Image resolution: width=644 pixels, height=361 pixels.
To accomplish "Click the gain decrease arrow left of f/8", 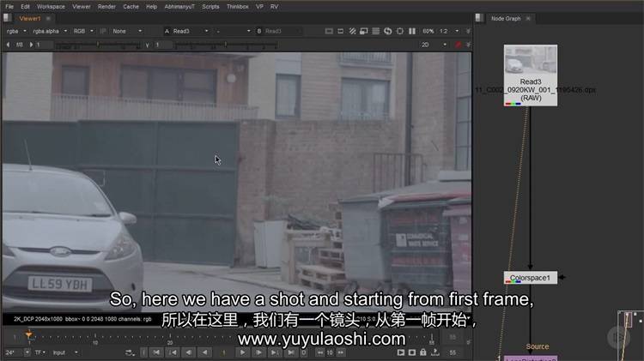I will click(8, 45).
